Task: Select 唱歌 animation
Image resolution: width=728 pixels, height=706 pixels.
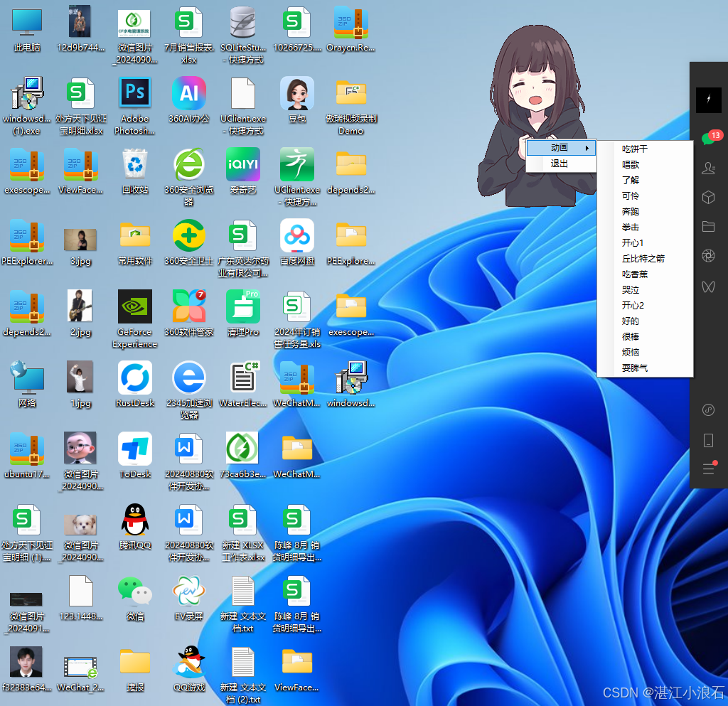Action: point(645,165)
